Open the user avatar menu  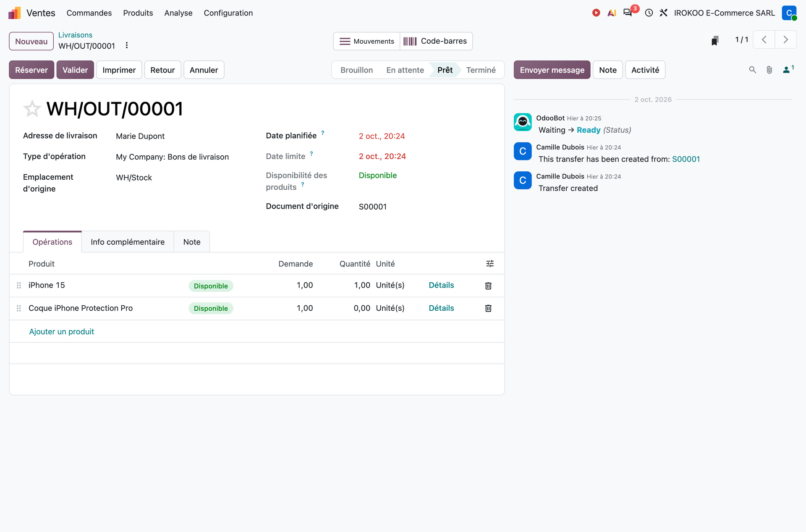coord(789,13)
